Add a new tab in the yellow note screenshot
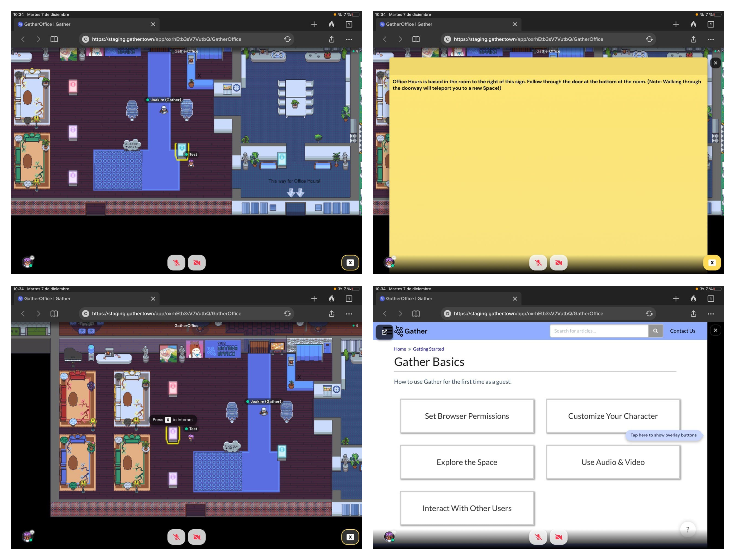The width and height of the screenshot is (735, 560). (x=676, y=24)
